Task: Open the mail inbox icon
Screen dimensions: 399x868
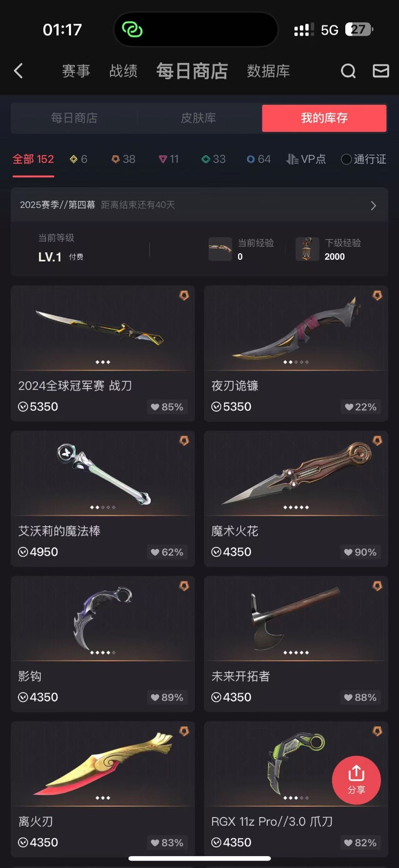Action: (381, 71)
